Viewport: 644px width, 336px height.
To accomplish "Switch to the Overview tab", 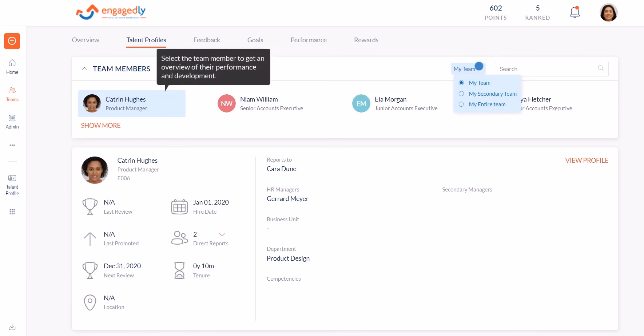I will click(86, 40).
